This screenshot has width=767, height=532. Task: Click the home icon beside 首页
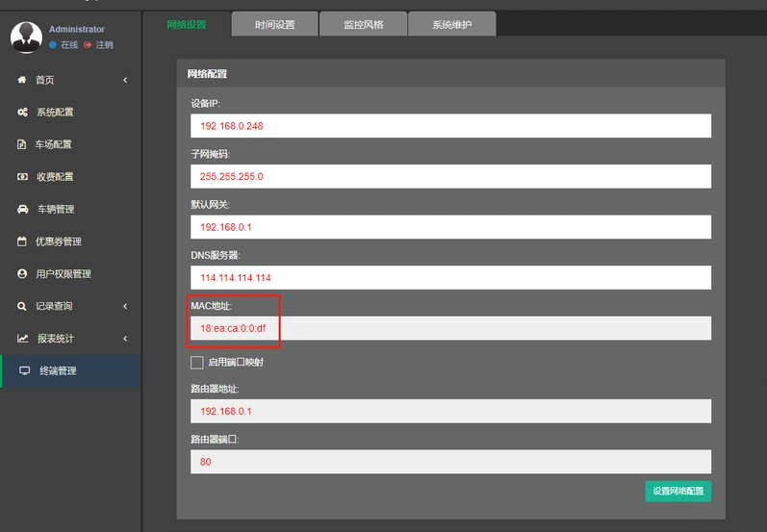pyautogui.click(x=22, y=80)
